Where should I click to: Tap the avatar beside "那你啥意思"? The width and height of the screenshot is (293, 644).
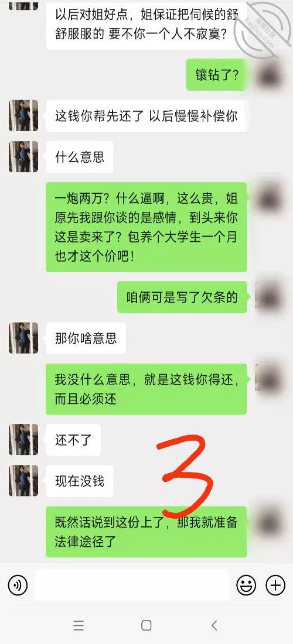click(x=23, y=338)
